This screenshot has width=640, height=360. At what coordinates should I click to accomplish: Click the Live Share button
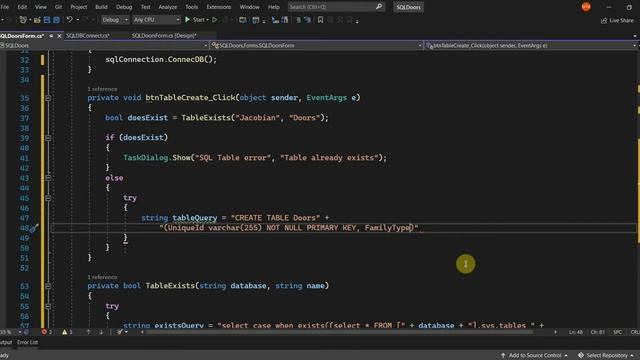[x=617, y=20]
